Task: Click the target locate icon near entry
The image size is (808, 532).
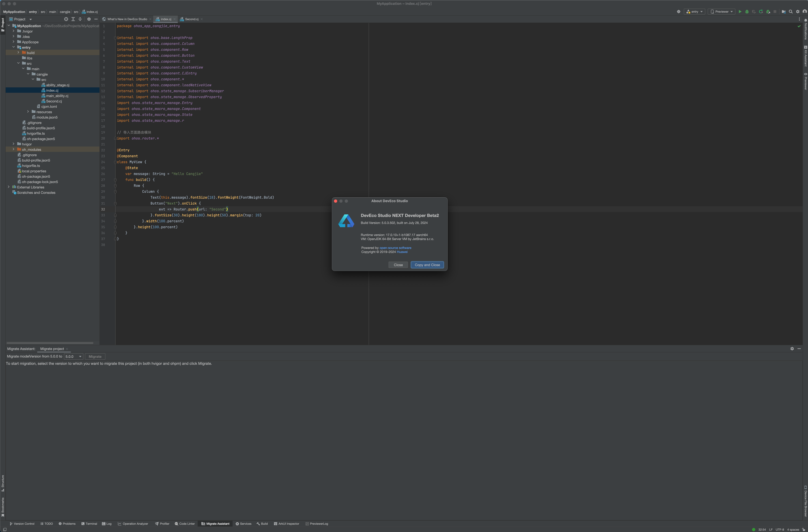Action: click(679, 12)
